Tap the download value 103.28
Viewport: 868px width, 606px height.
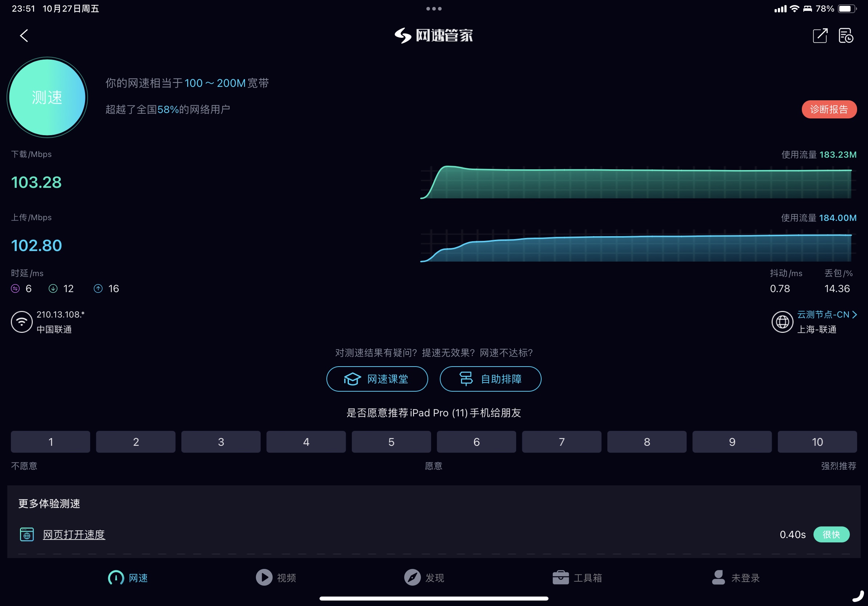point(36,182)
